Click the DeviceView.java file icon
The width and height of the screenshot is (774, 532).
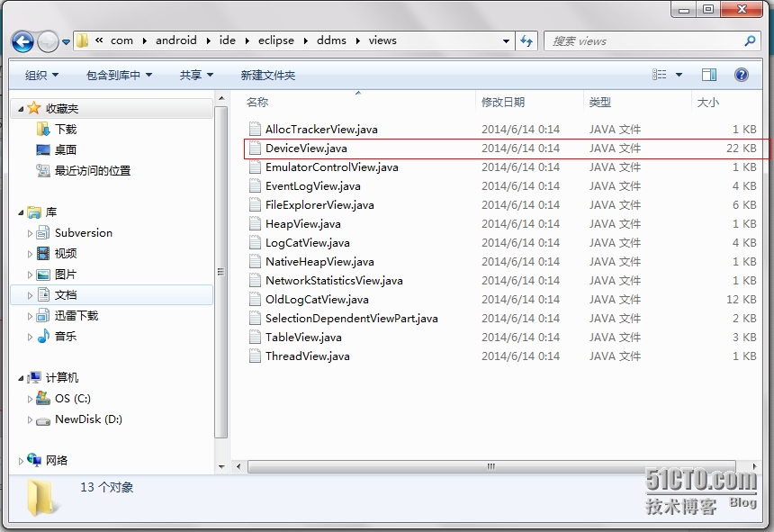tap(255, 148)
